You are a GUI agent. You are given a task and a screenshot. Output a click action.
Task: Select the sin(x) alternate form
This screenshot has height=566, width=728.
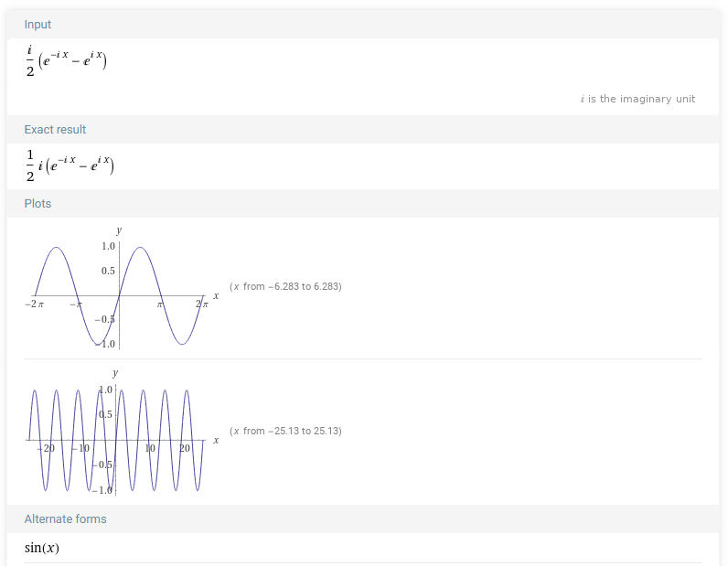42,549
